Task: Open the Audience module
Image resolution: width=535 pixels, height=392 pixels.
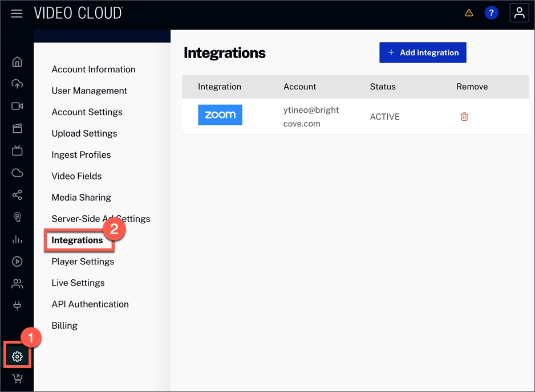Action: click(17, 284)
